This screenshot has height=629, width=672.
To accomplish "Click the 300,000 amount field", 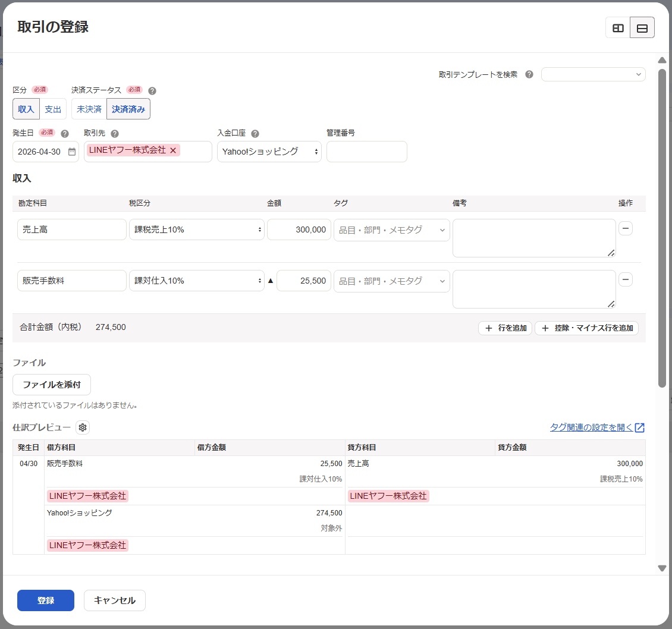I will tap(299, 229).
